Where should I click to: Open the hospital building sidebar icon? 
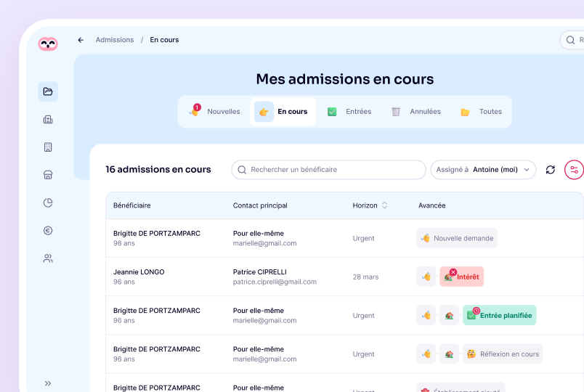pos(48,120)
